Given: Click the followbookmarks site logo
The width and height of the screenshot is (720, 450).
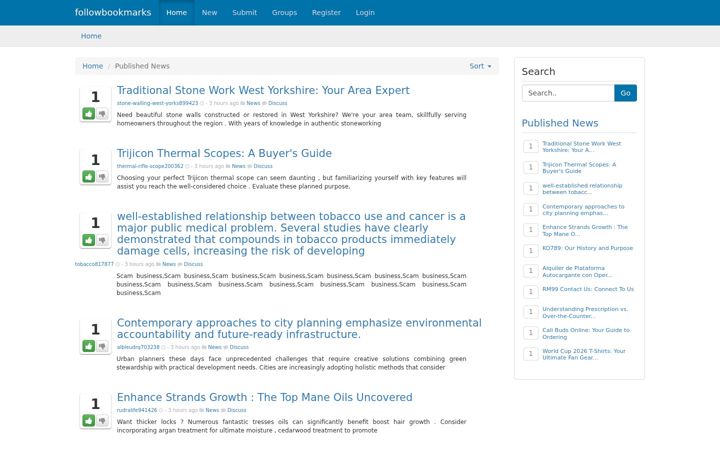Looking at the screenshot, I should pyautogui.click(x=113, y=12).
